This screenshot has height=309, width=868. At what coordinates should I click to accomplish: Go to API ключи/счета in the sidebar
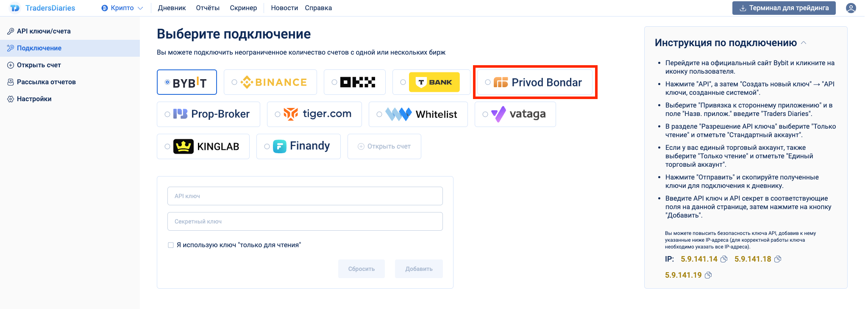[44, 31]
